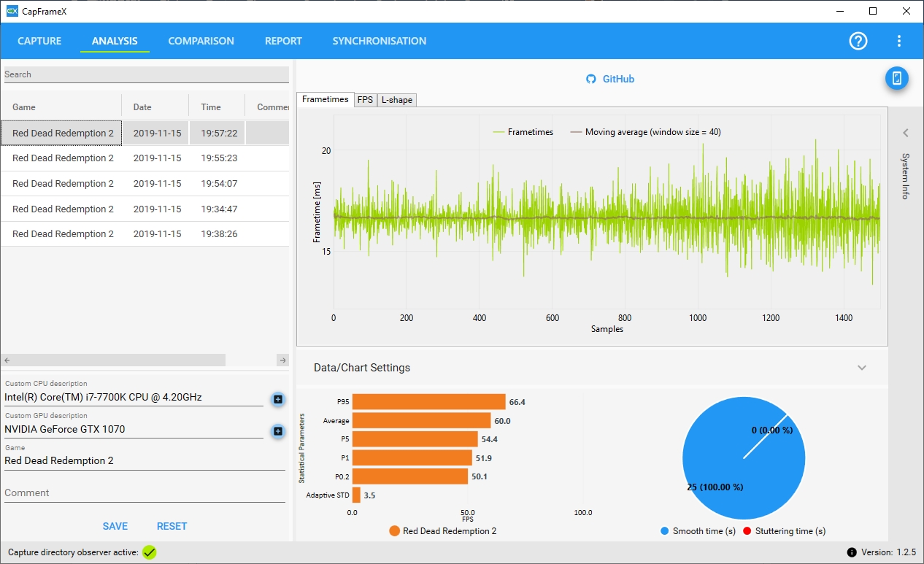
Task: Click the Comment input field
Action: pos(145,493)
